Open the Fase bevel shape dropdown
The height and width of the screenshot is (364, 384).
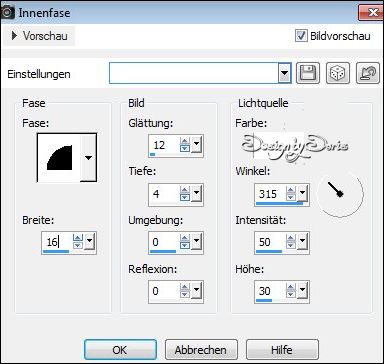(x=88, y=157)
